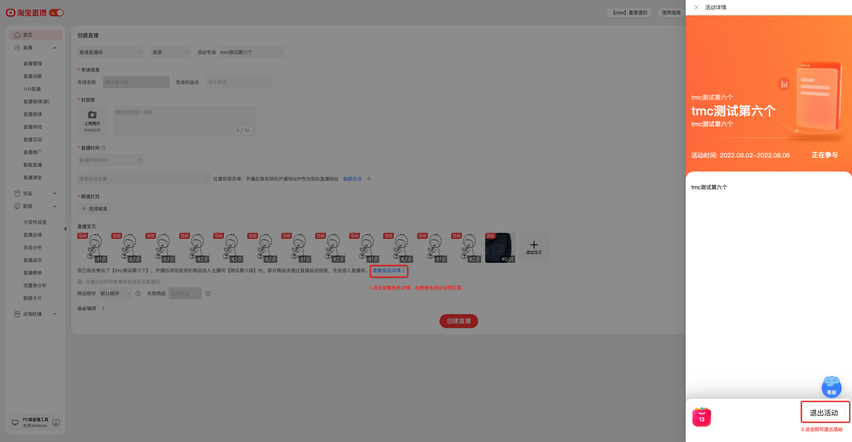
Task: Click the help icon beside 直播时间
Action: (x=103, y=148)
